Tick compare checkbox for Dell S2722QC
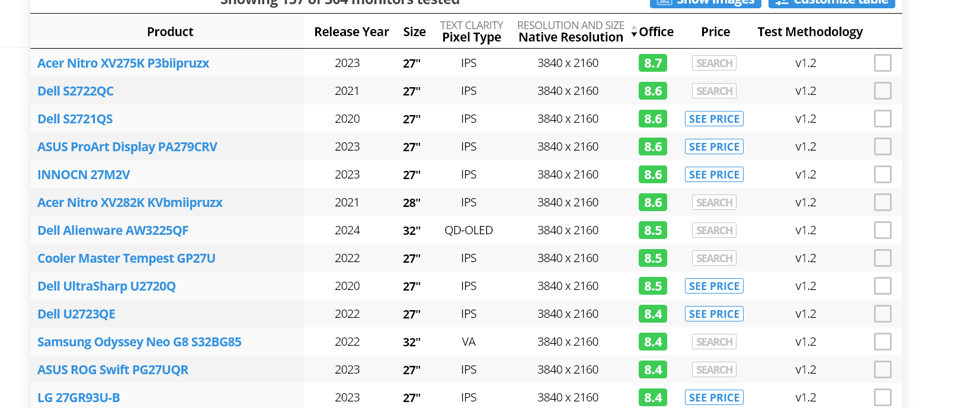This screenshot has width=980, height=408. click(883, 91)
